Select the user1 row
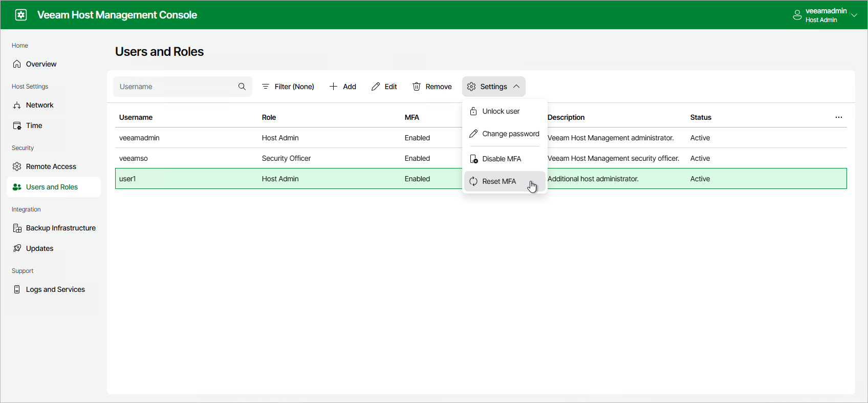Image resolution: width=868 pixels, height=403 pixels. [481, 179]
